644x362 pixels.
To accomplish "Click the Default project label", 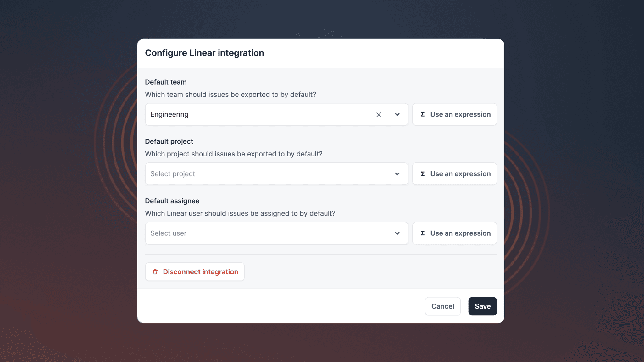I will click(169, 141).
